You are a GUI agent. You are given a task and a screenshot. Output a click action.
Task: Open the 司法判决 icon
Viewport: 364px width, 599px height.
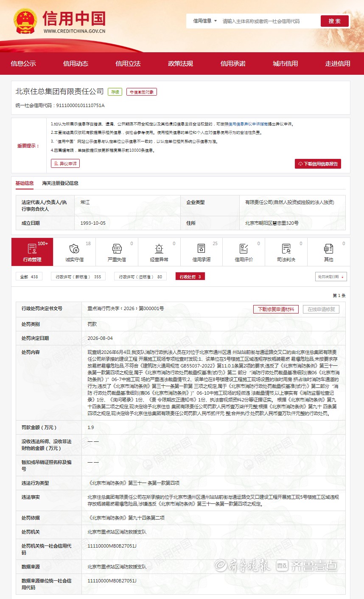(x=286, y=249)
